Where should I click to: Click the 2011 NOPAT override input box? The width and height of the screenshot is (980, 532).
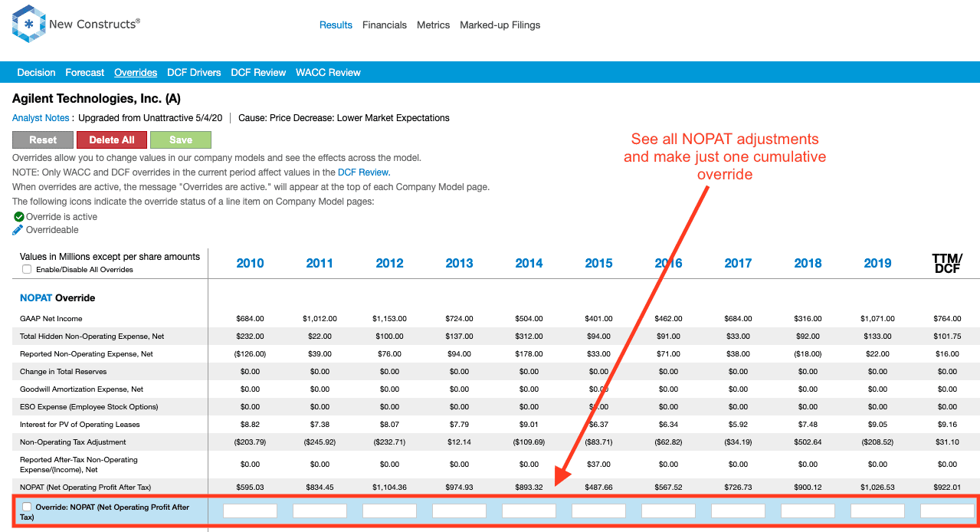click(320, 511)
